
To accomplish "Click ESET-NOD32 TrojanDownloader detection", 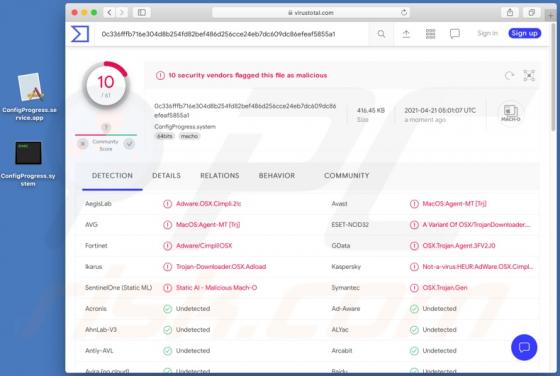I will pos(476,225).
